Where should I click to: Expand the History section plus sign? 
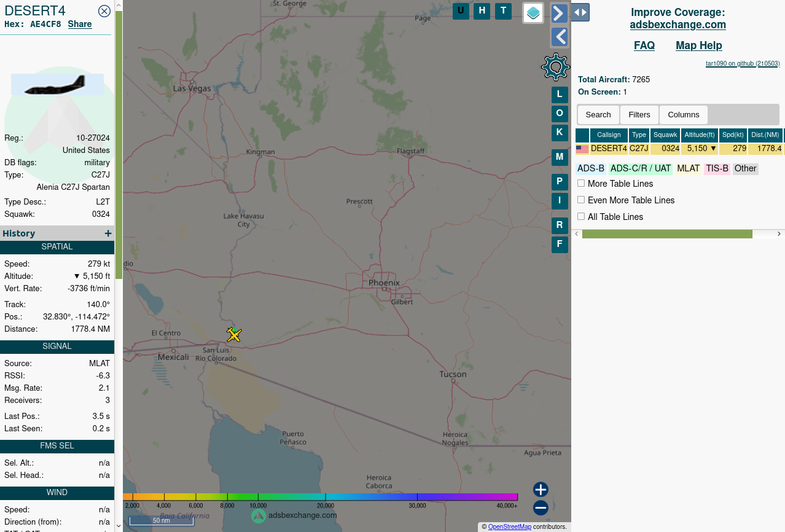[108, 233]
